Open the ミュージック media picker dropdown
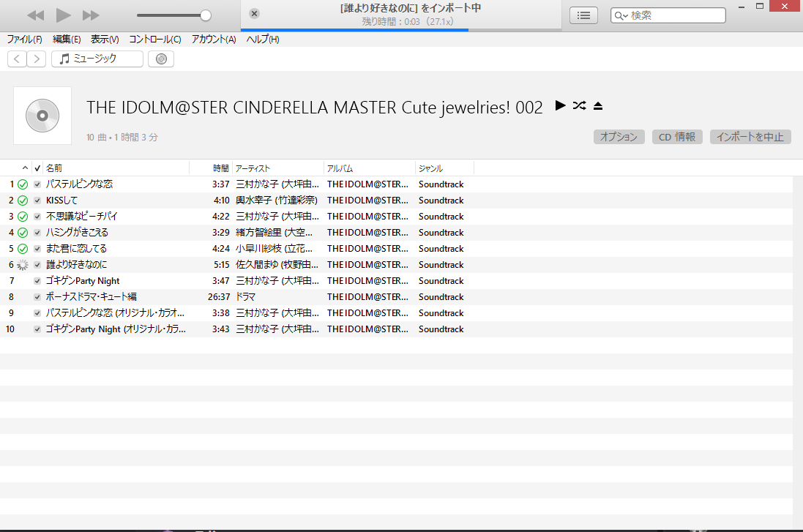 pyautogui.click(x=97, y=59)
